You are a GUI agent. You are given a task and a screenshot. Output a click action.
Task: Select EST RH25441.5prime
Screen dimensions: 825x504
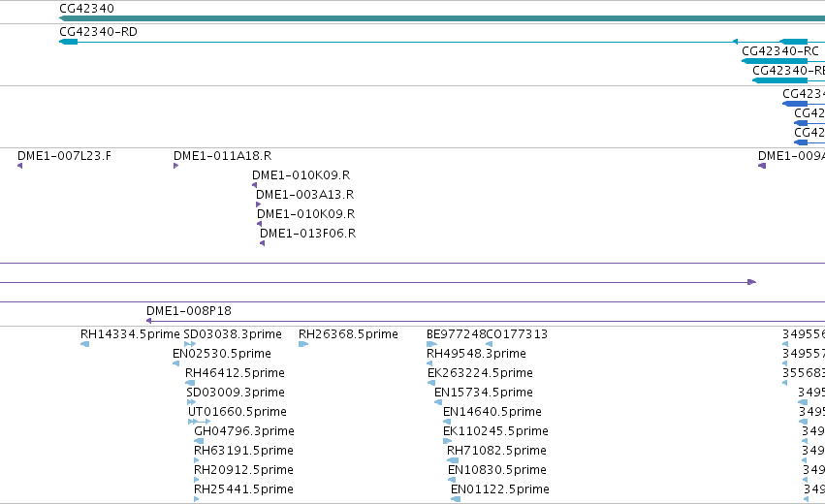point(243,489)
